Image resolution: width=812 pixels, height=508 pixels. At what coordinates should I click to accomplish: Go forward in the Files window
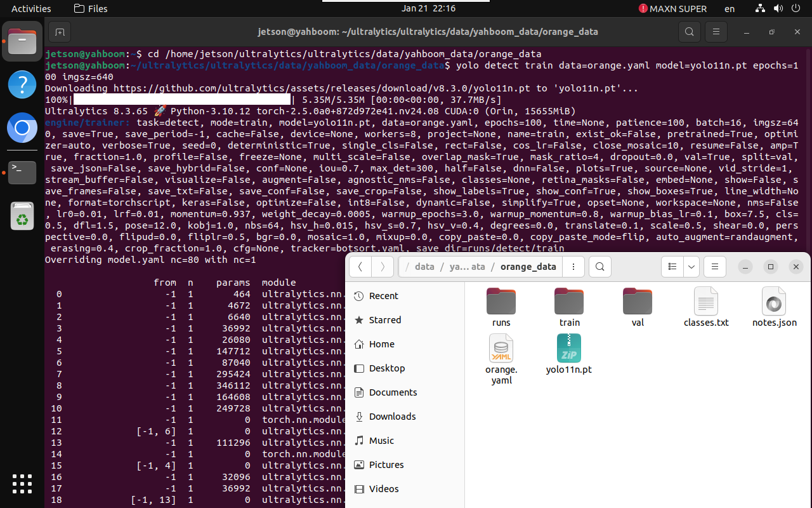point(383,267)
